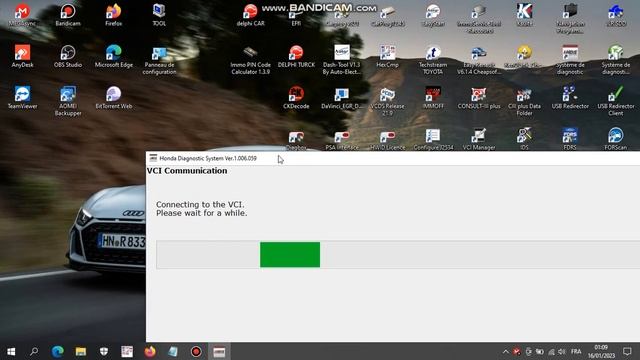Open the HexCmp desktop shortcut
The image size is (640, 360).
pos(387,56)
